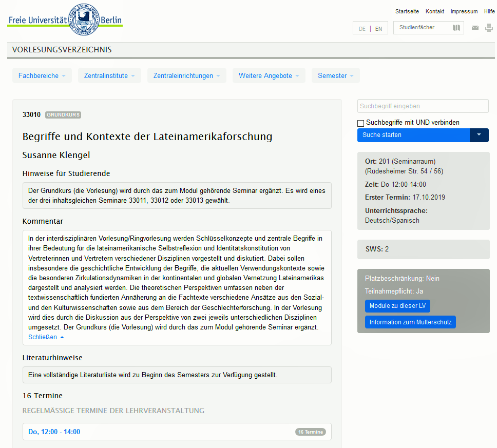Open the arrow dropdown beside Suche starten
497x448 pixels.
tap(479, 135)
